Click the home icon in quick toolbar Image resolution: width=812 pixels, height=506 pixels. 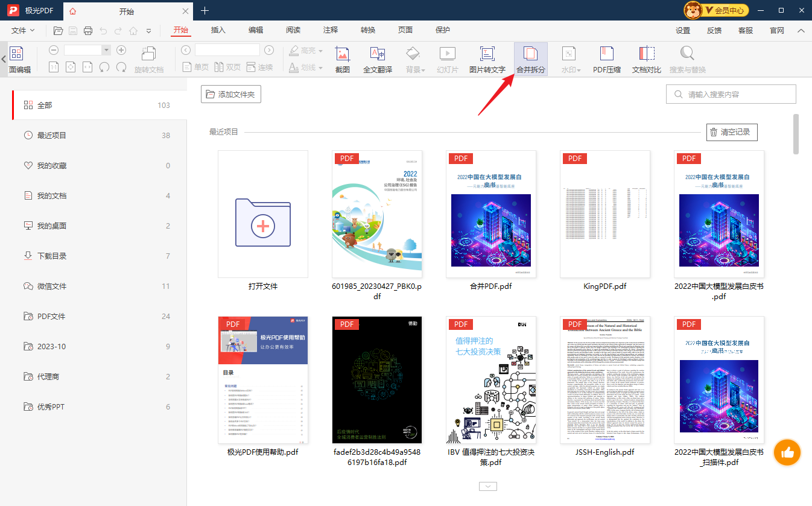(133, 31)
